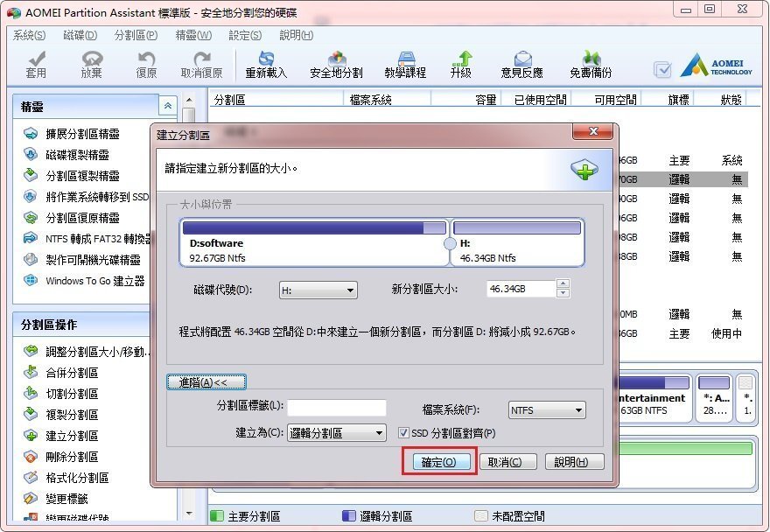The image size is (770, 532).
Task: Click the partition divider slider handle
Action: coord(450,243)
